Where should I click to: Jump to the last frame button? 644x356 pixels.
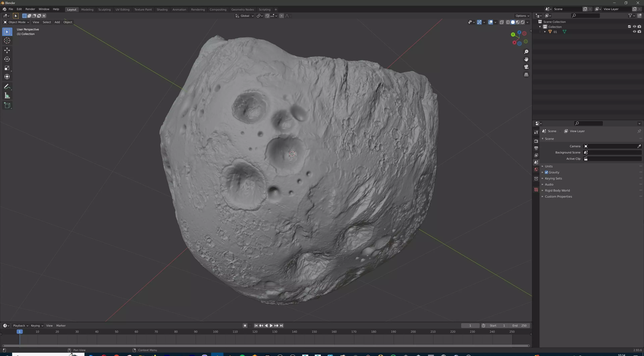pyautogui.click(x=282, y=325)
